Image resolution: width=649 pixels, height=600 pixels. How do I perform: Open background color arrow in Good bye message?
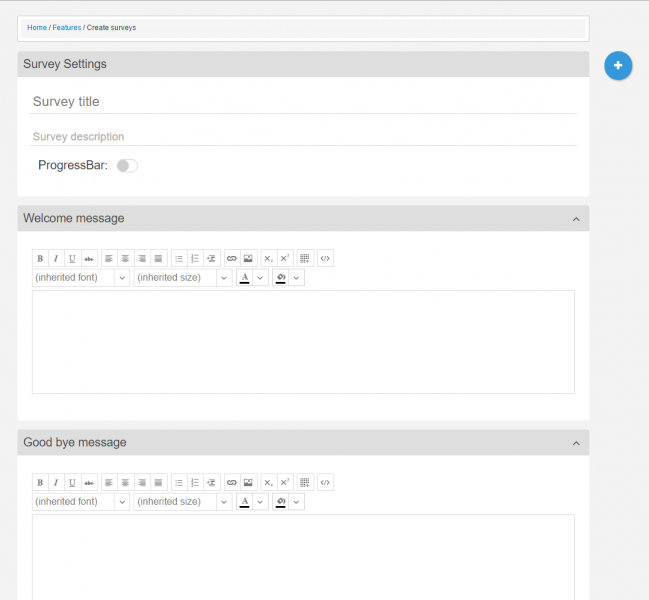[x=296, y=502]
